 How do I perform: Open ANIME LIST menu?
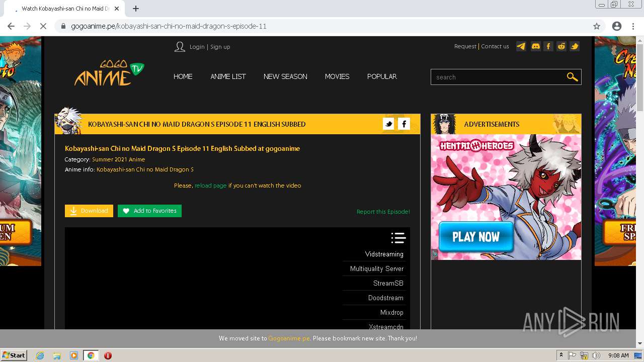(x=228, y=76)
